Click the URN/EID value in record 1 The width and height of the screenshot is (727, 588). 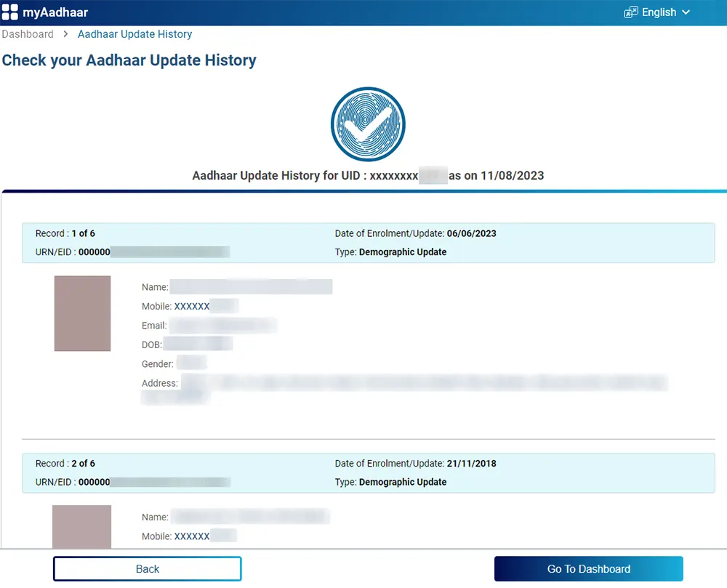pos(154,252)
